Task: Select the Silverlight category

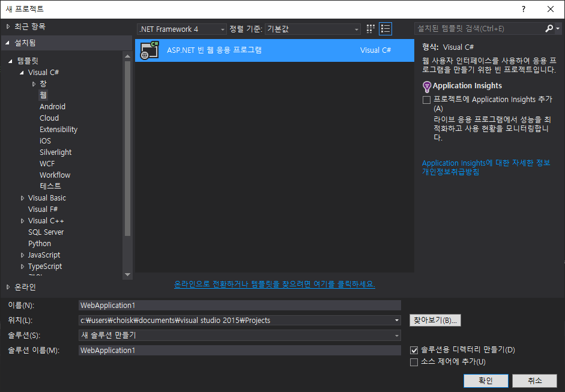Action: tap(55, 152)
